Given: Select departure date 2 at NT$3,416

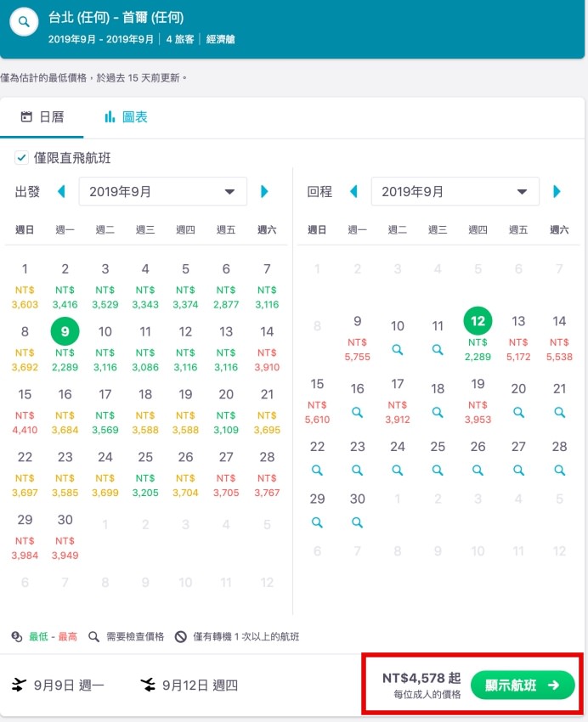Looking at the screenshot, I should 65,285.
